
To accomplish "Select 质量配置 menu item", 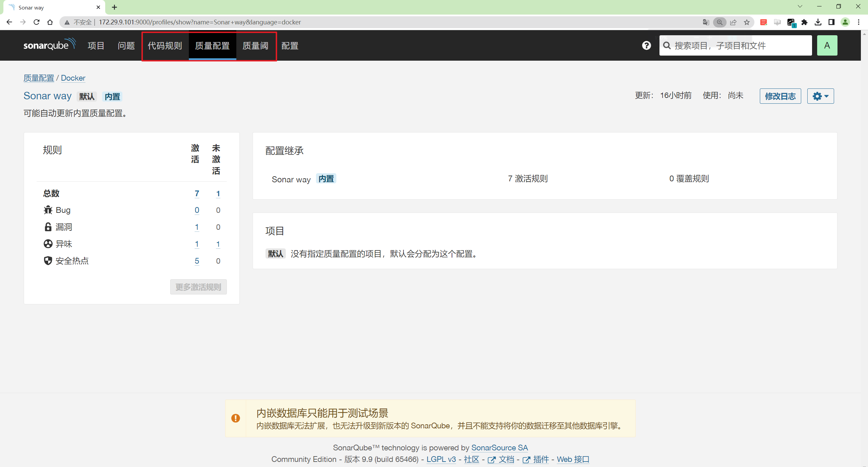I will coord(212,45).
